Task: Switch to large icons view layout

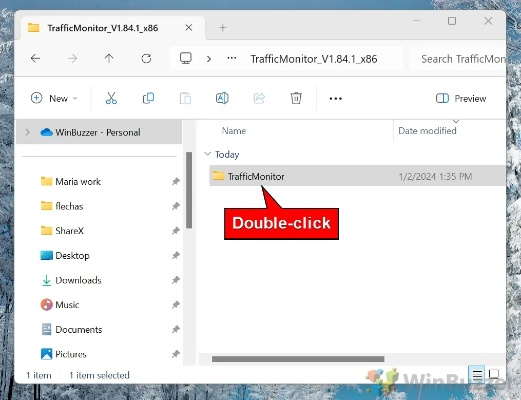Action: click(494, 374)
